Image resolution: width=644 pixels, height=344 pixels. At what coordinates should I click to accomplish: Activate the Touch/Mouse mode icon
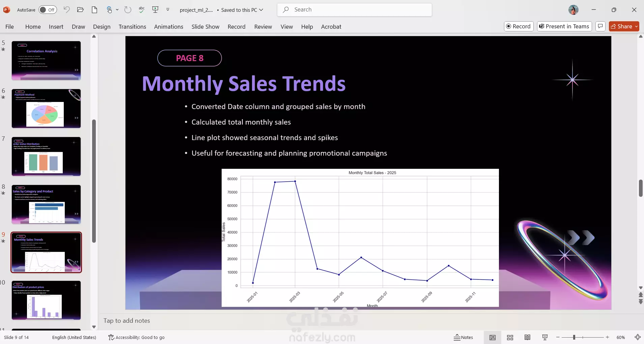109,10
